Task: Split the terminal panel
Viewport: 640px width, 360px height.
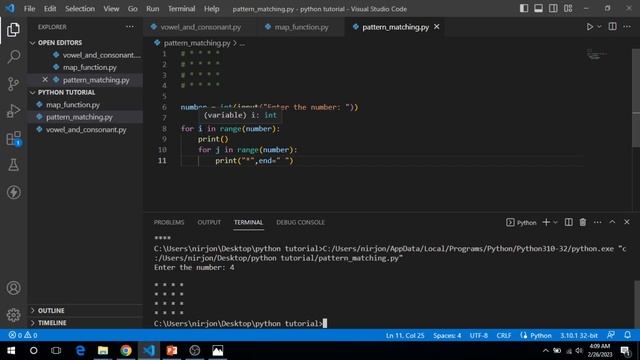Action: pyautogui.click(x=568, y=222)
